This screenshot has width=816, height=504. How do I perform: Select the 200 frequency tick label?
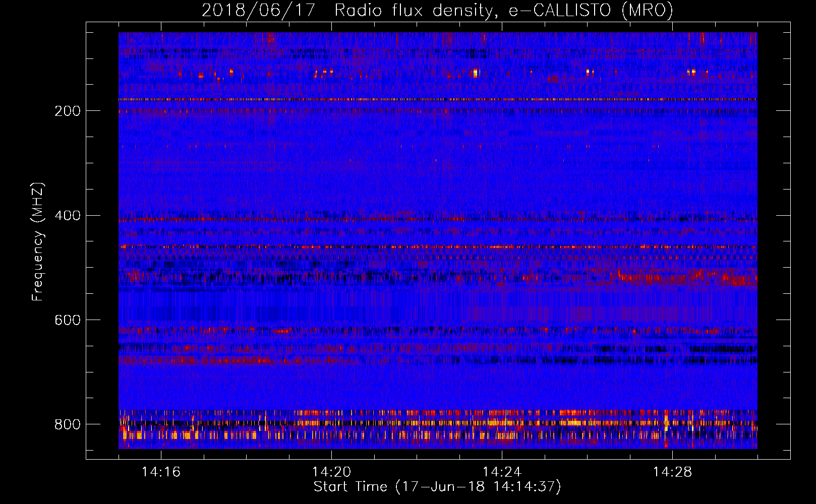[x=67, y=111]
